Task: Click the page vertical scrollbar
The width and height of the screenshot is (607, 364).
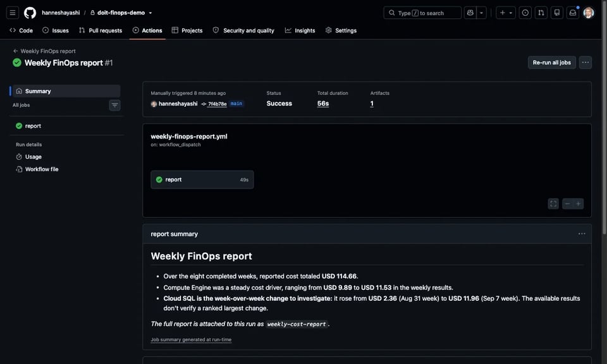Action: click(604, 116)
